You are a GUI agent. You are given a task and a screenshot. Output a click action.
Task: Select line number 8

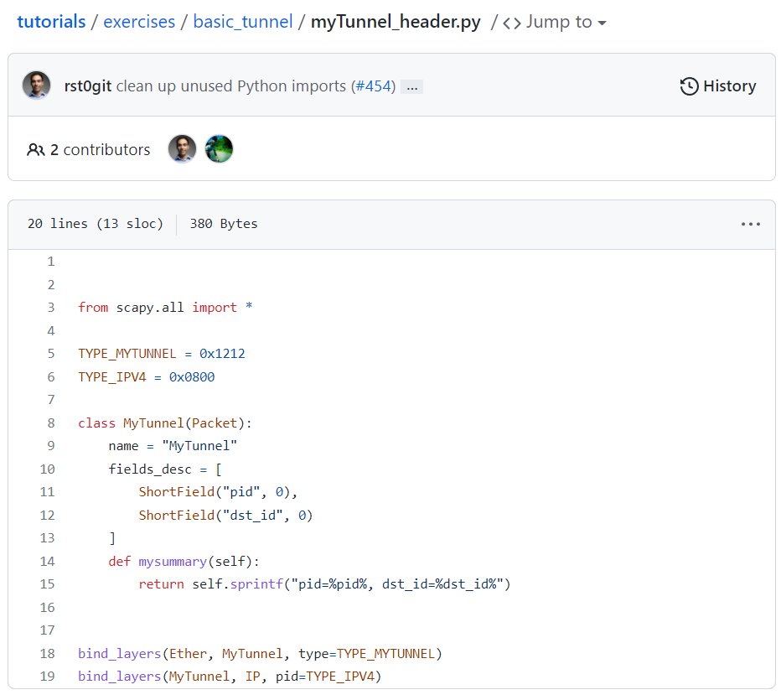pos(51,423)
